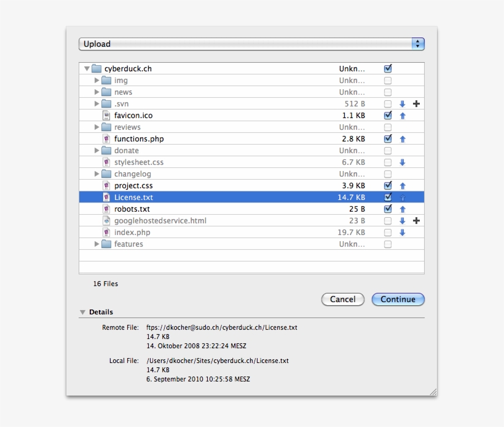Check the stylesheet.css checkbox
504x427 pixels.
[388, 162]
